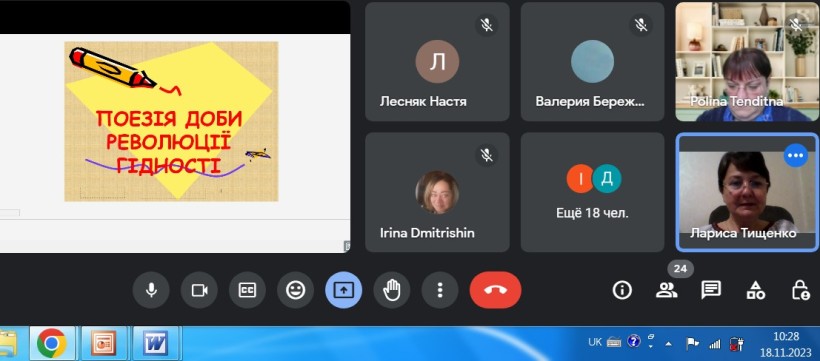Open meeting details info icon

click(622, 290)
